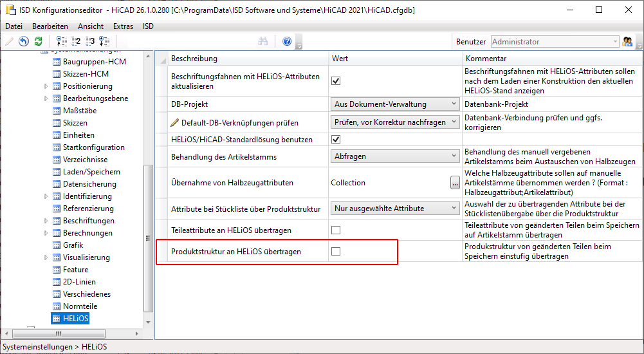Click the tree vertical scrollbar thumb
Viewport: 644px width, 354px height.
pos(148,238)
